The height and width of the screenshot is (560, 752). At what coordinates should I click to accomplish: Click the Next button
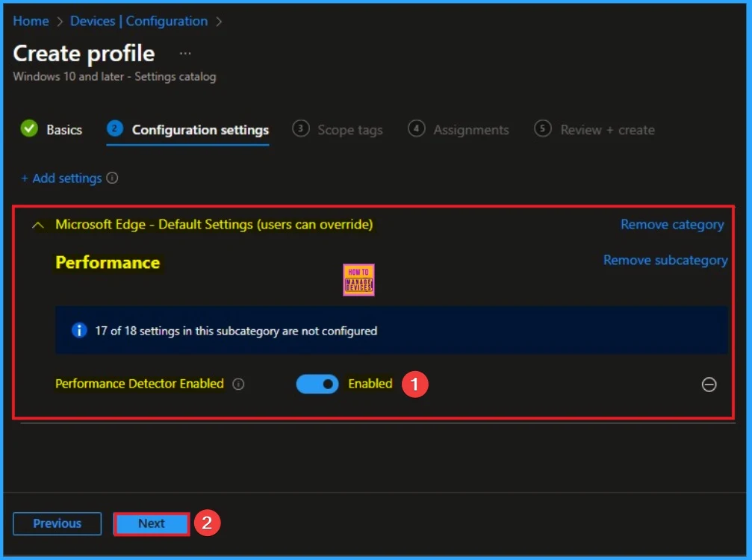(152, 523)
